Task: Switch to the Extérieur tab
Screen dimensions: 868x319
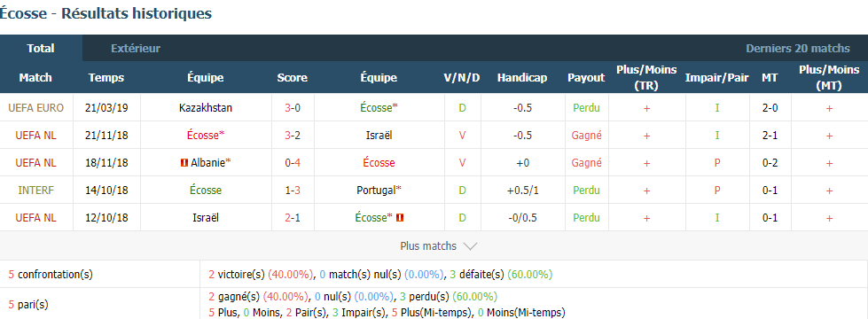Action: (136, 49)
